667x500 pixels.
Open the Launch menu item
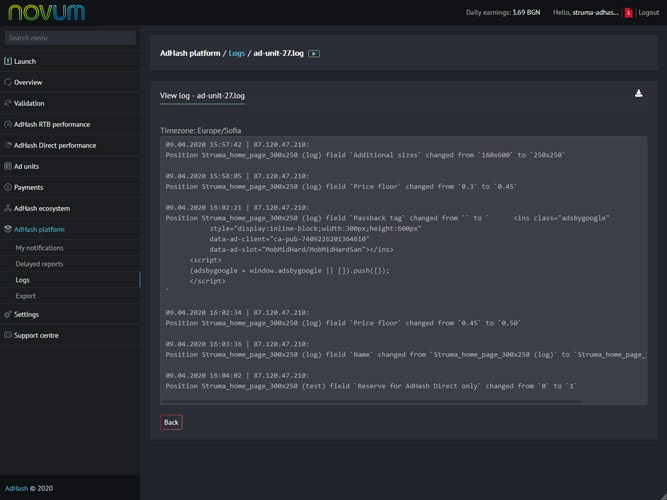pyautogui.click(x=70, y=61)
